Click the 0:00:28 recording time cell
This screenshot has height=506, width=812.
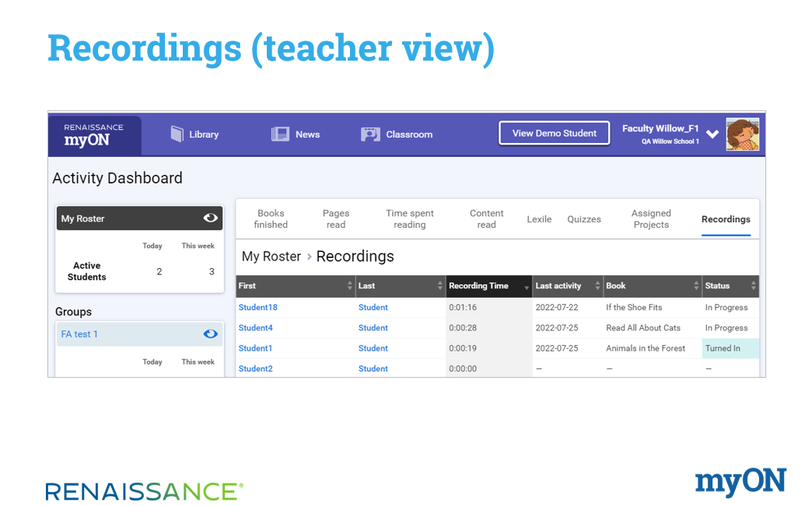(489, 328)
